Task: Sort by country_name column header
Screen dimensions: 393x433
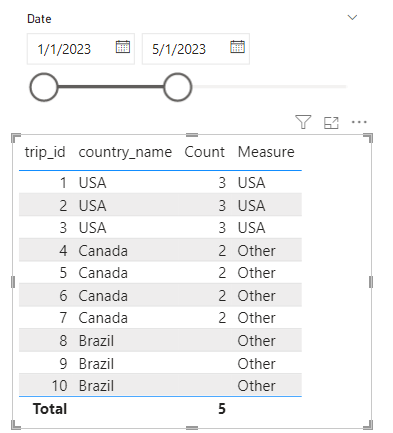Action: 125,153
